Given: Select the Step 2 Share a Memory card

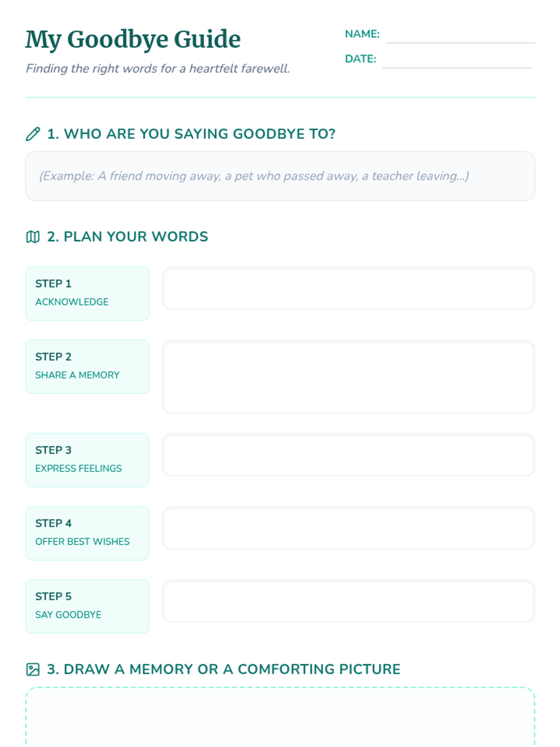Looking at the screenshot, I should [x=87, y=367].
